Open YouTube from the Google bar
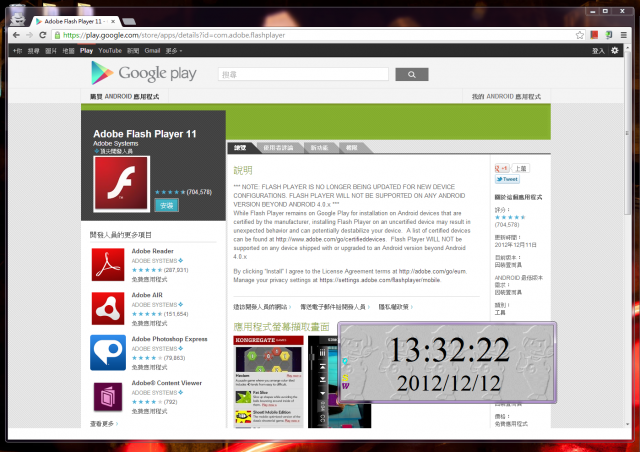Viewport: 640px width, 452px height. [x=110, y=51]
